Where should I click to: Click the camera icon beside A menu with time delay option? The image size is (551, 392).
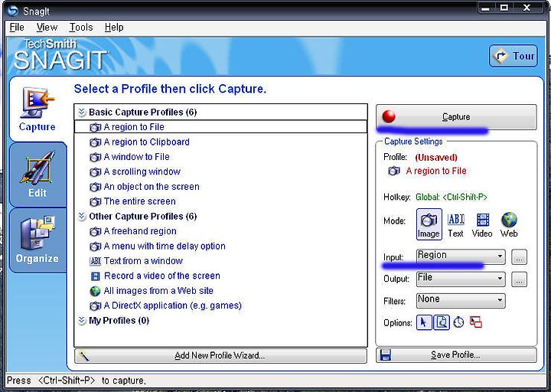95,247
